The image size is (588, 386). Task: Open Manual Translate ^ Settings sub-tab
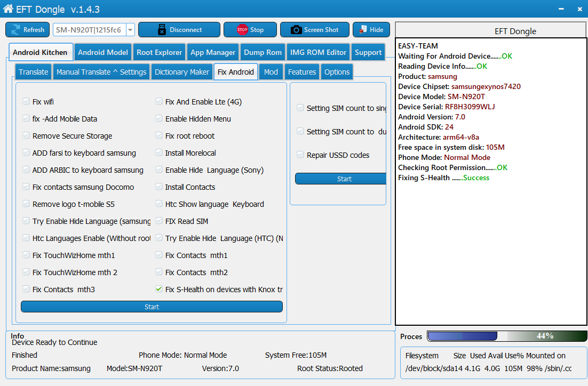pos(101,71)
